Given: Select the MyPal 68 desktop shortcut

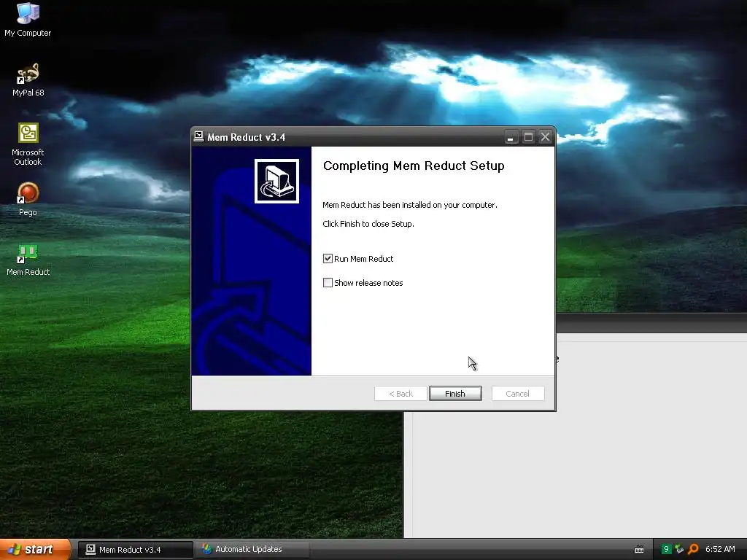Looking at the screenshot, I should tap(28, 79).
